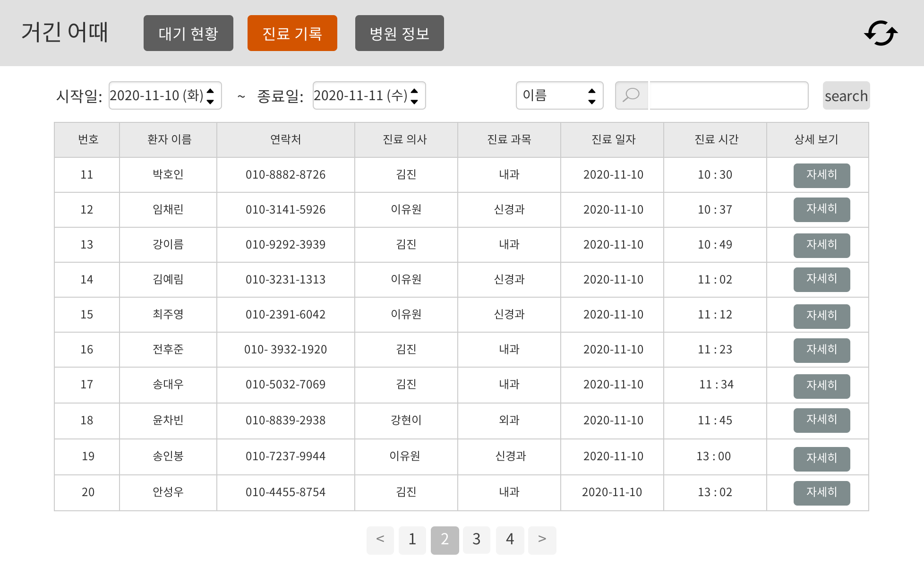Switch to 대기 현황 tab

pyautogui.click(x=188, y=33)
